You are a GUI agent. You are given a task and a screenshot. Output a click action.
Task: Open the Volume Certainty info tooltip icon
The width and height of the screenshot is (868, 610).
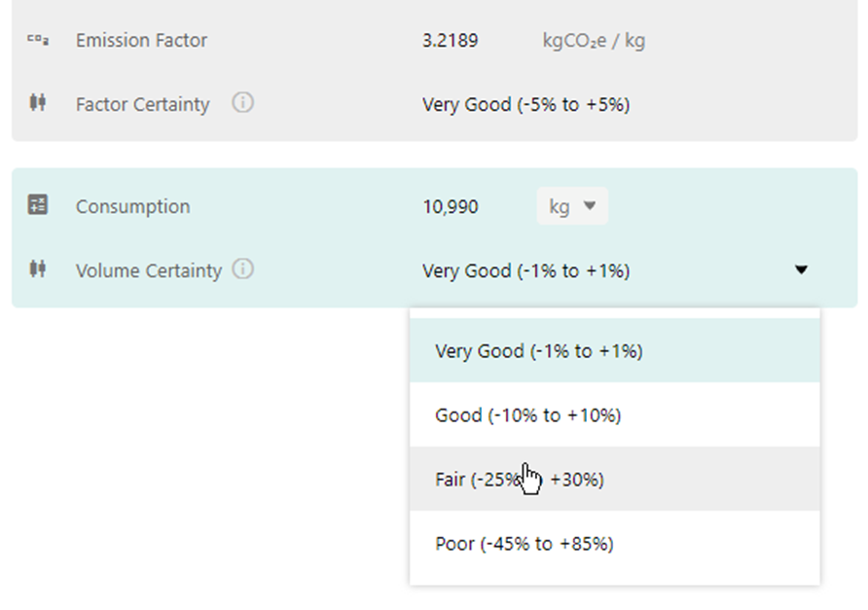pyautogui.click(x=242, y=269)
